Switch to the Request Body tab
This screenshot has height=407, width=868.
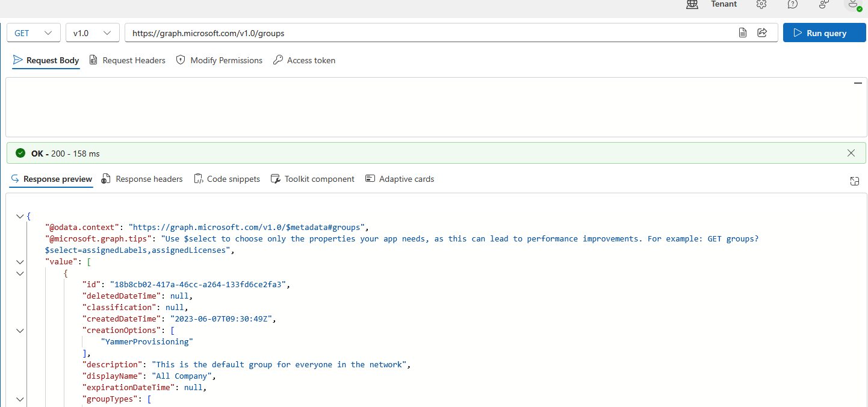46,60
